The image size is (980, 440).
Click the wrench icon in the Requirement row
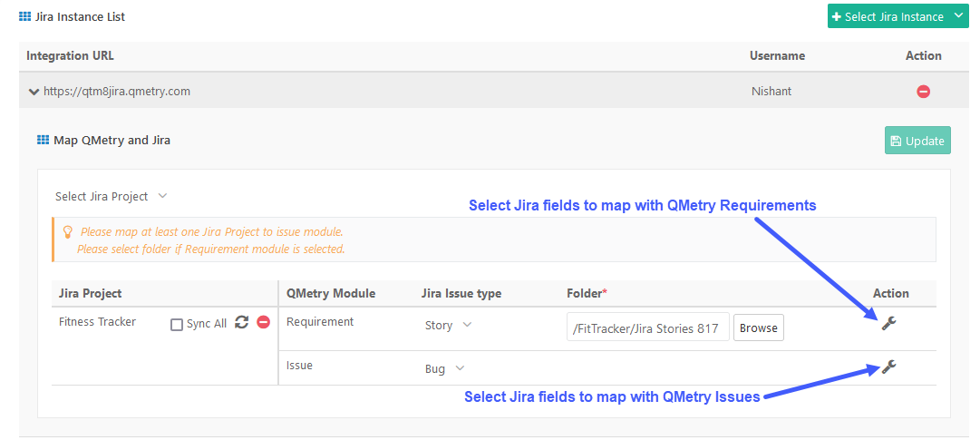click(x=888, y=323)
